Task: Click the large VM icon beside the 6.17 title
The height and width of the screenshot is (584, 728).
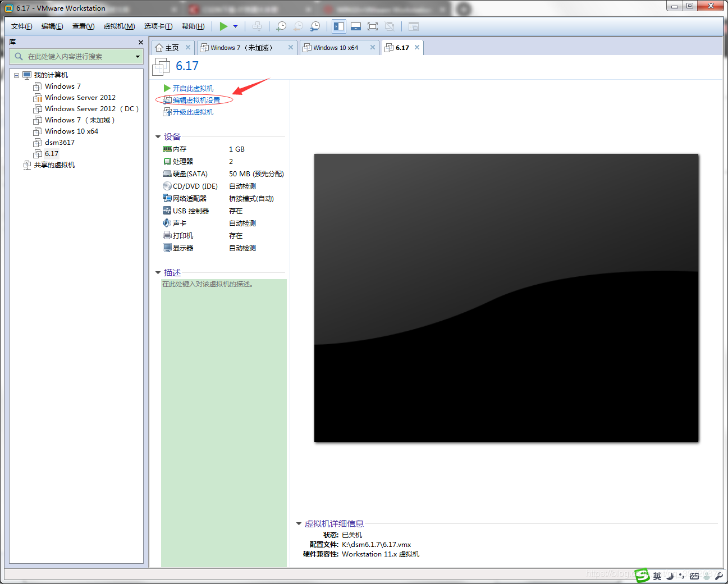Action: pos(161,67)
